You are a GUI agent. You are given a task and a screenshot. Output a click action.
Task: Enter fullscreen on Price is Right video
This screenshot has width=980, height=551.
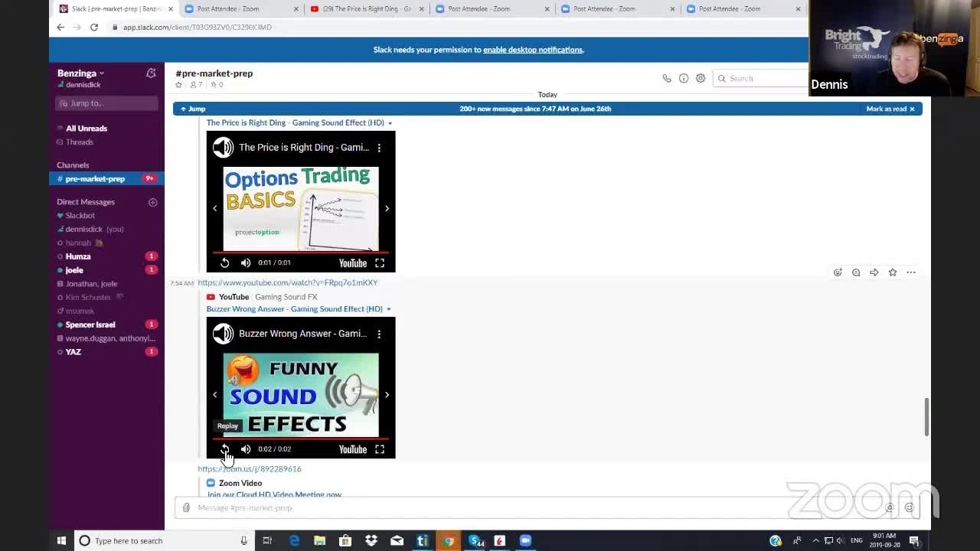(380, 263)
